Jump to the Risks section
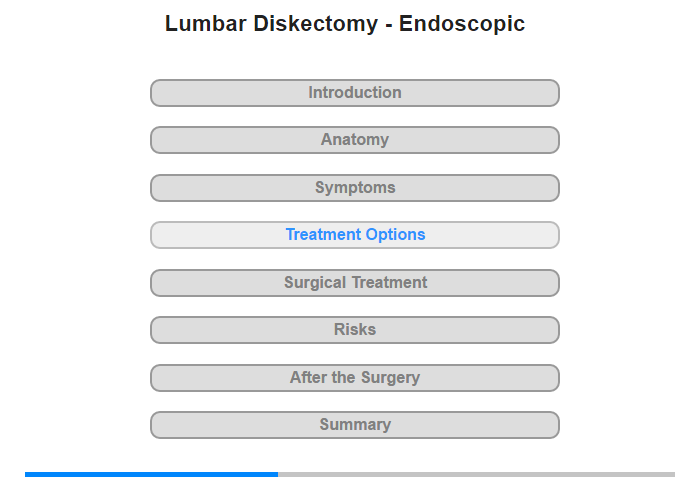The image size is (700, 480). coord(354,330)
